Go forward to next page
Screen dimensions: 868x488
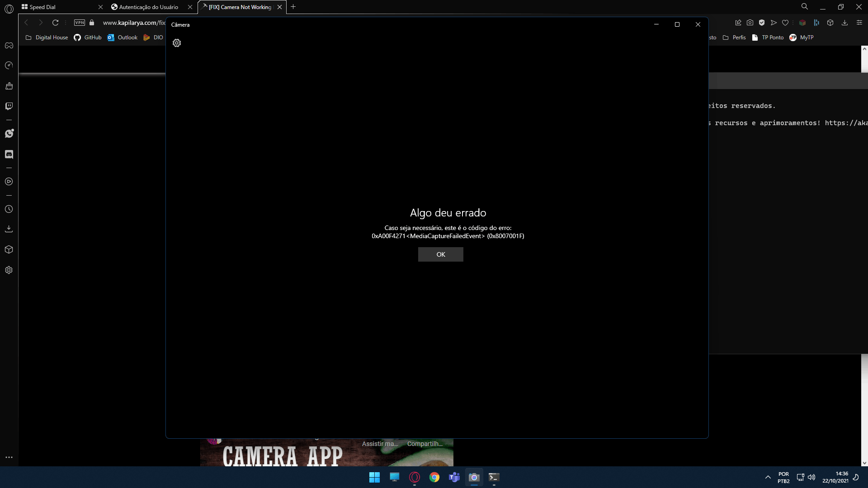coord(41,23)
